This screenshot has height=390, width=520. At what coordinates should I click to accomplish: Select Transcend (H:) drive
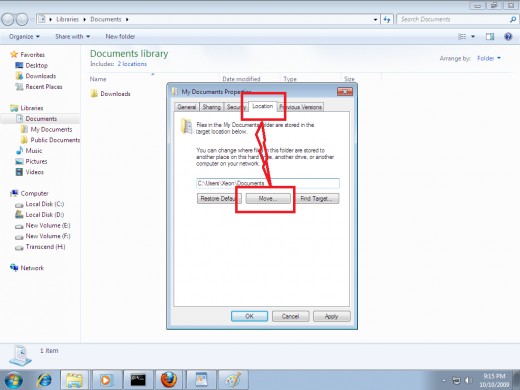pos(45,247)
